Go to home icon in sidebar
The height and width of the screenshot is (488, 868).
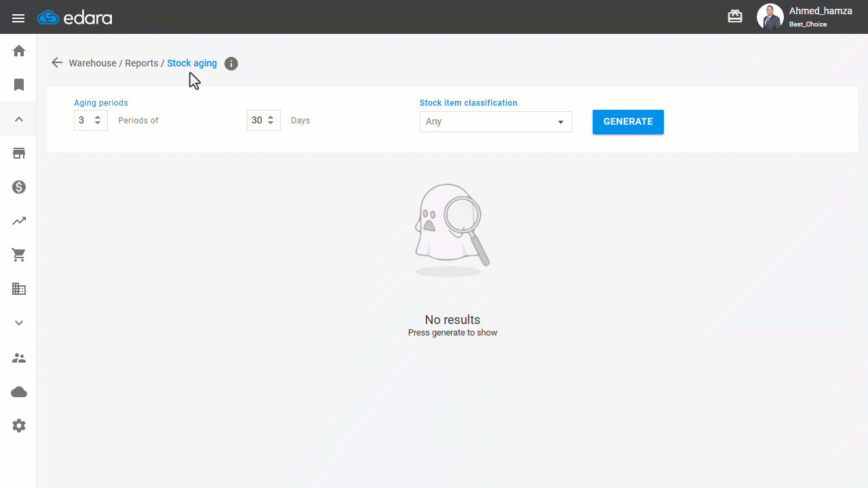[x=19, y=51]
